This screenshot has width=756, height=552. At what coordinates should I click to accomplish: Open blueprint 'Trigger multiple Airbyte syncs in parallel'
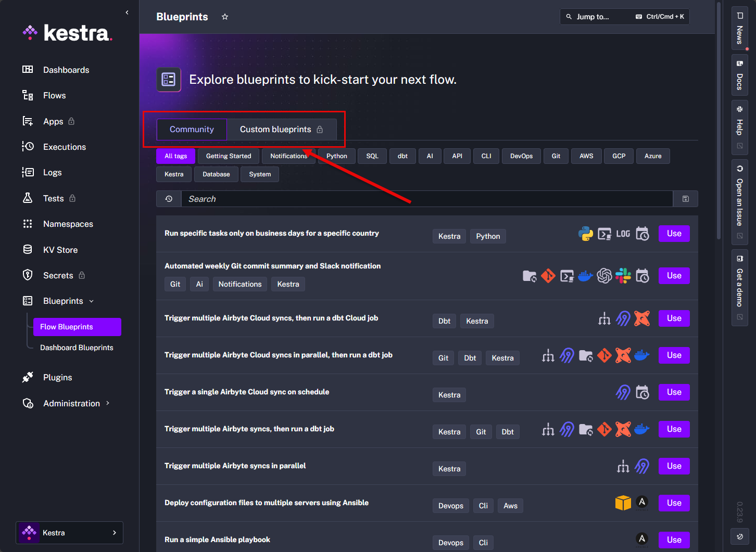click(x=235, y=466)
